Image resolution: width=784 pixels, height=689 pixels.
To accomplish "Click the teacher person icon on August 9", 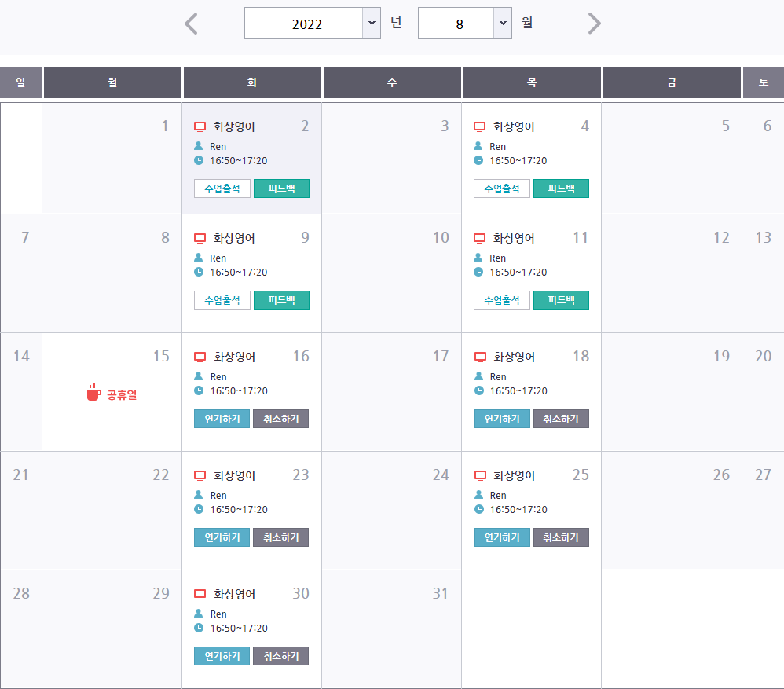I will (x=199, y=258).
